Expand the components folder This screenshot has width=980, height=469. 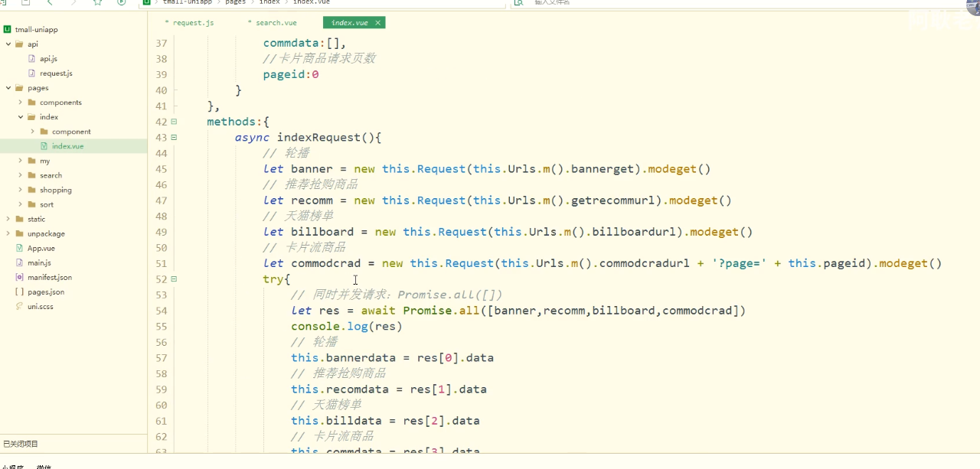21,103
